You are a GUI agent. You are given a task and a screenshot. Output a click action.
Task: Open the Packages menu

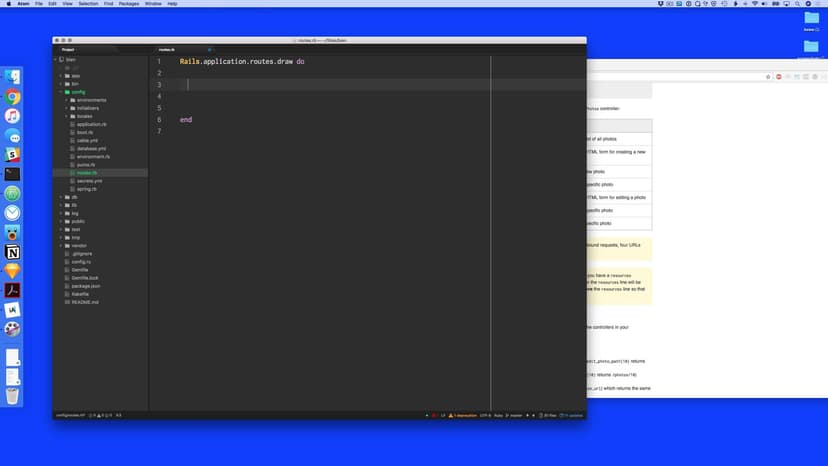click(128, 4)
